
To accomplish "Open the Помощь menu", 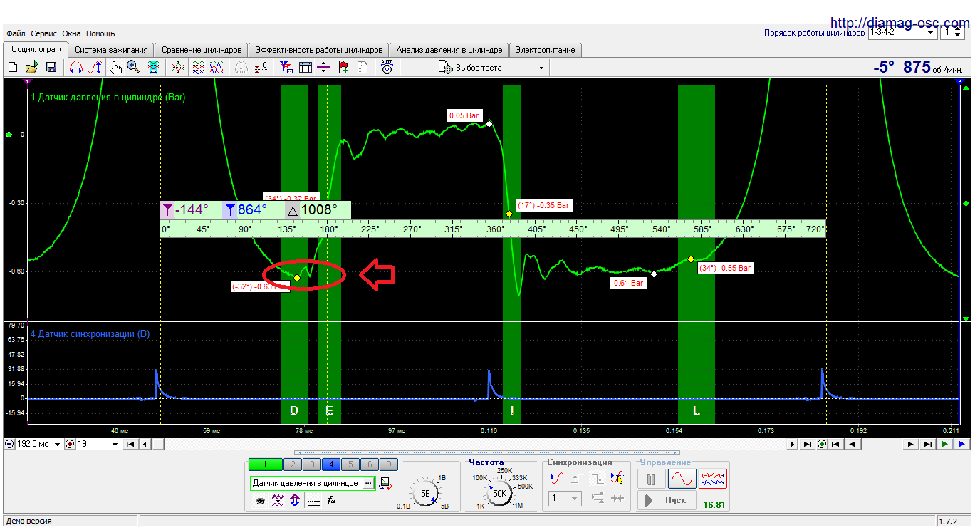I will (x=100, y=33).
